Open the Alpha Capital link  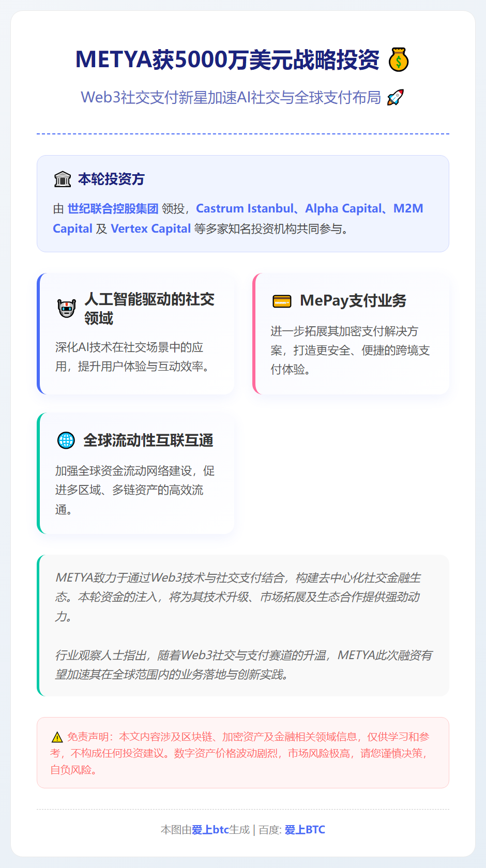[x=343, y=208]
